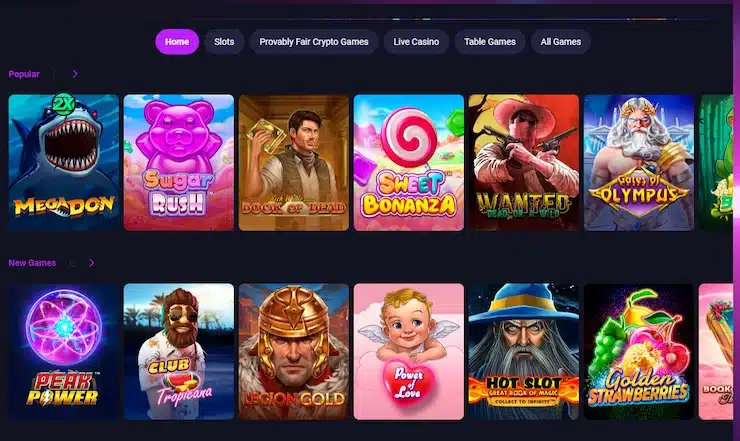This screenshot has height=441, width=740.
Task: Open the Megadon shark game tile
Action: tap(64, 162)
